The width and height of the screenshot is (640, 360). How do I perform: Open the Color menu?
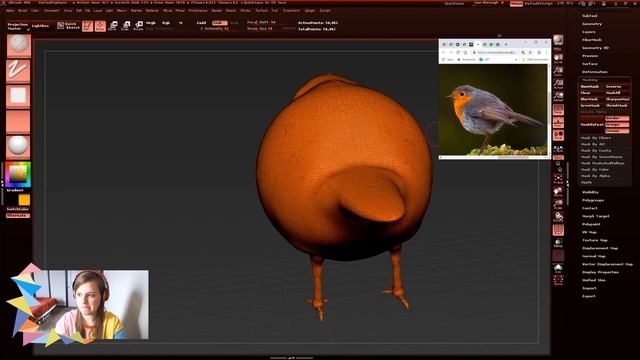click(35, 11)
